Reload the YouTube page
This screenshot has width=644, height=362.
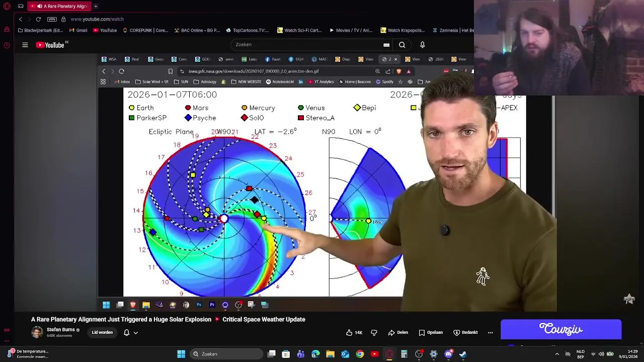pyautogui.click(x=38, y=19)
